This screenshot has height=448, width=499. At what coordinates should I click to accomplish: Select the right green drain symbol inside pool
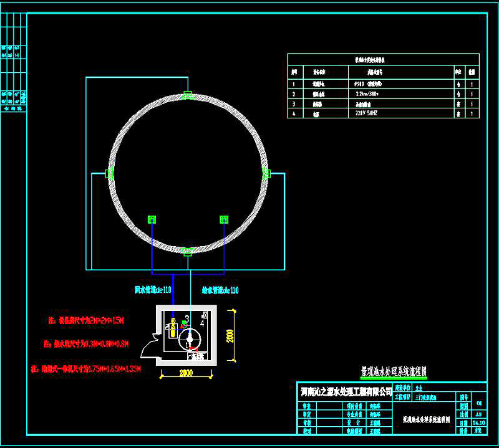coord(223,219)
